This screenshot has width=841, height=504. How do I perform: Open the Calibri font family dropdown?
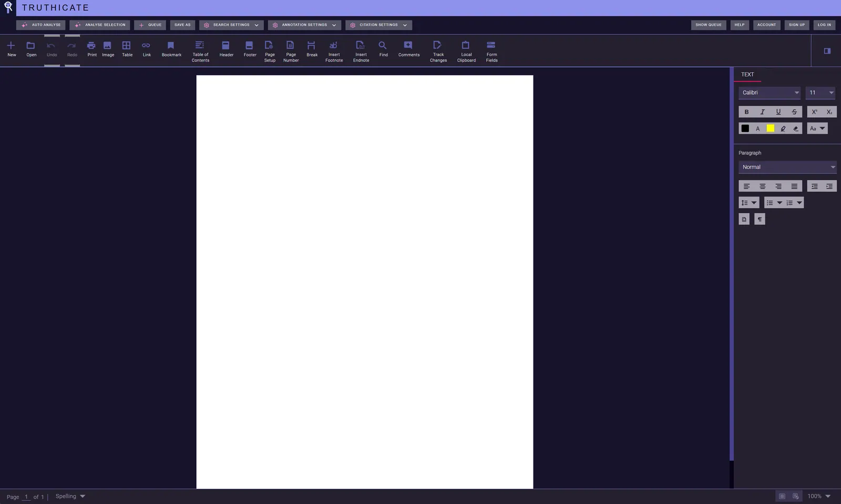click(770, 93)
